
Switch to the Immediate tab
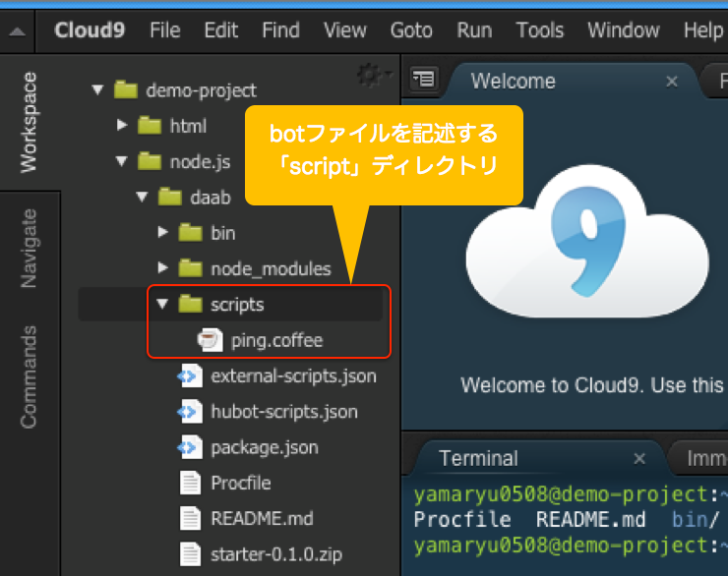706,458
